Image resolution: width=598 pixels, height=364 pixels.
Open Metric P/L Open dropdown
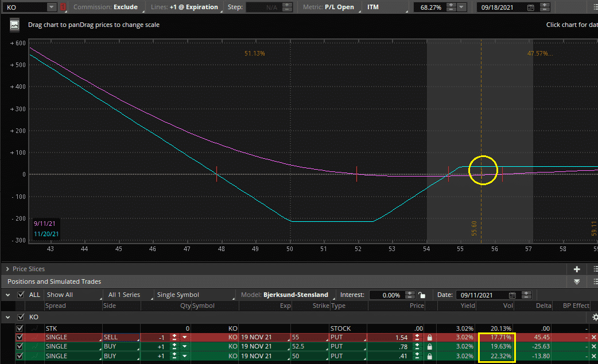pos(330,7)
